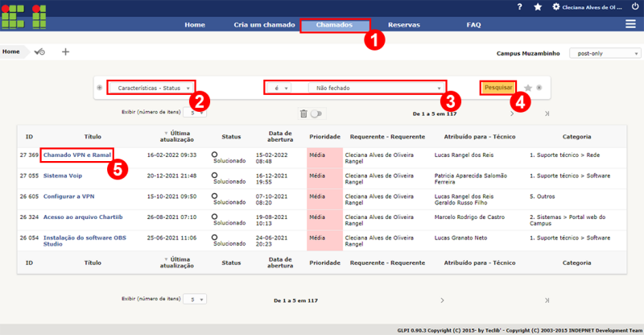This screenshot has height=335, width=644.
Task: Open FAQ menu item
Action: [x=473, y=25]
